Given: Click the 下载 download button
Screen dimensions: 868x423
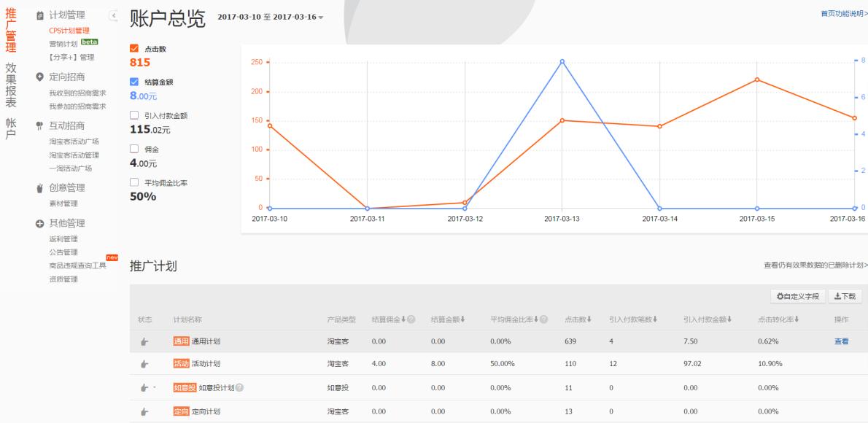Looking at the screenshot, I should point(844,296).
